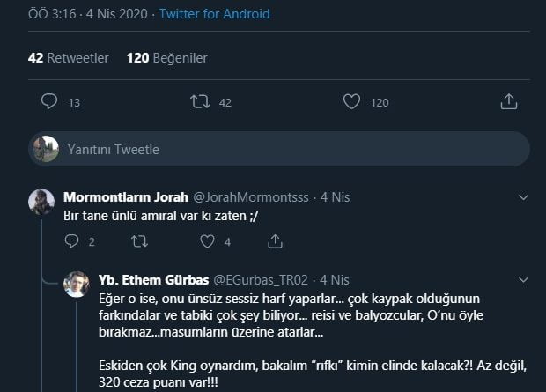This screenshot has width=546, height=392.
Task: Reply to Mormontların Jorah's tweet
Action: (72, 240)
